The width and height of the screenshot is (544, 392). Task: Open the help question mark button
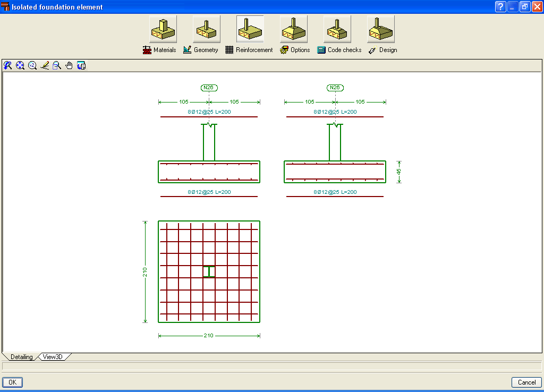500,6
